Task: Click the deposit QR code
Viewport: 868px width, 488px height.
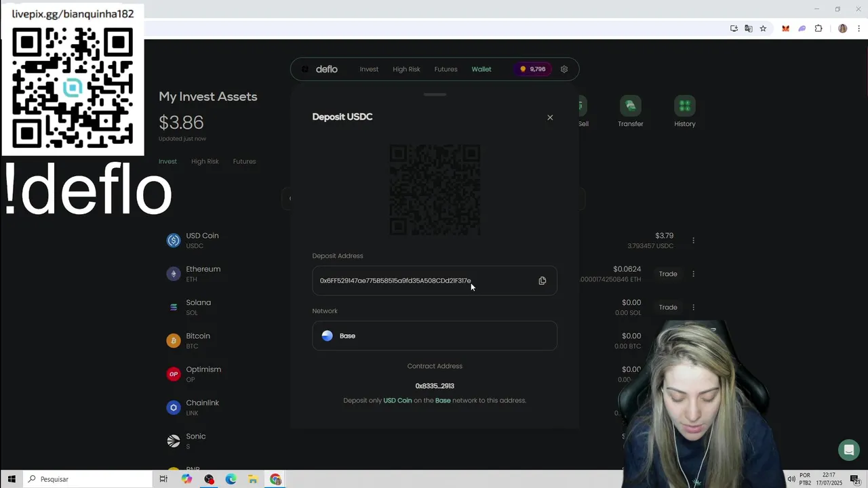Action: coord(435,190)
